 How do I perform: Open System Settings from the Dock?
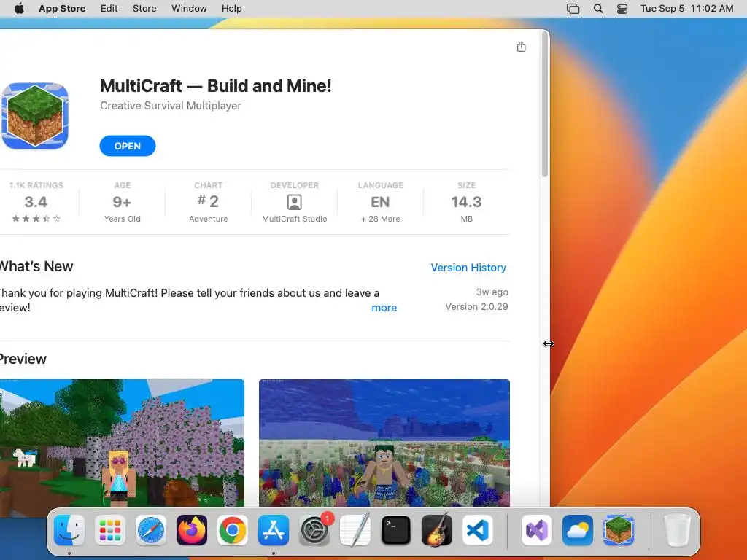tap(314, 530)
